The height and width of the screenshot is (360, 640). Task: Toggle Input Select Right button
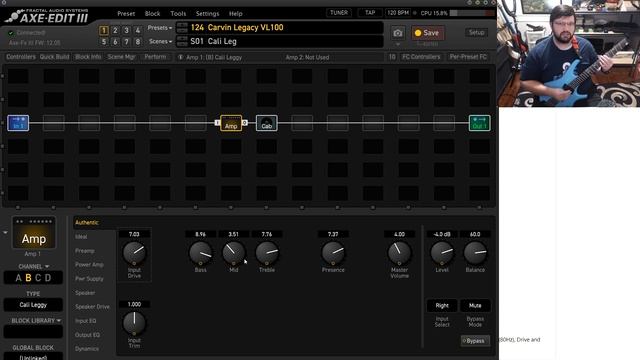click(442, 305)
